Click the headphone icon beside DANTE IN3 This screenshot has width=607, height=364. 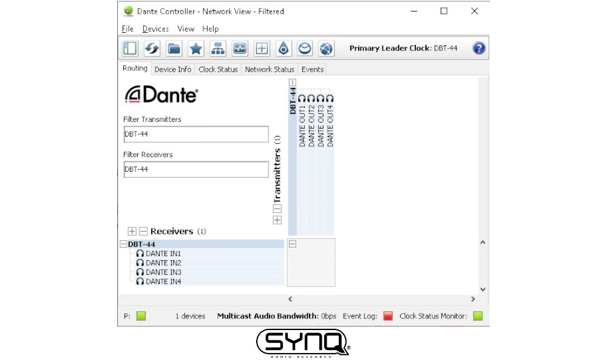point(140,272)
